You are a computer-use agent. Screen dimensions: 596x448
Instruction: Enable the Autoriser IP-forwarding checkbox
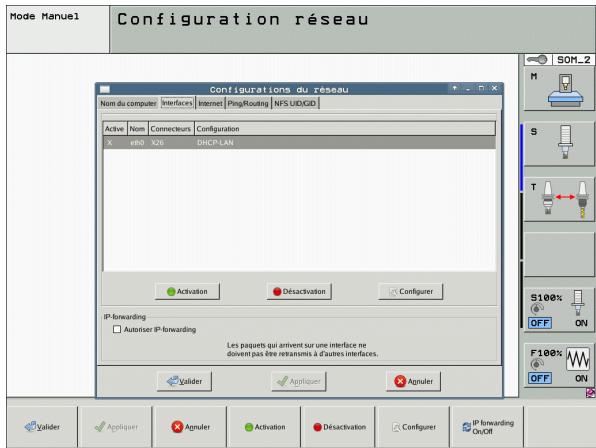tap(117, 329)
